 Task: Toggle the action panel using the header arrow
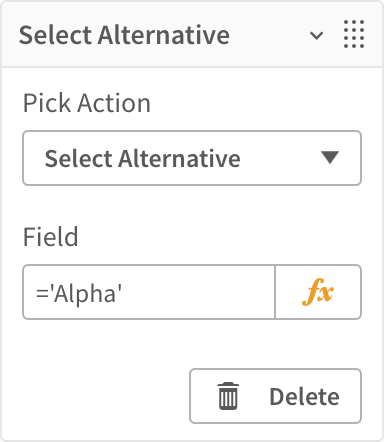[316, 35]
